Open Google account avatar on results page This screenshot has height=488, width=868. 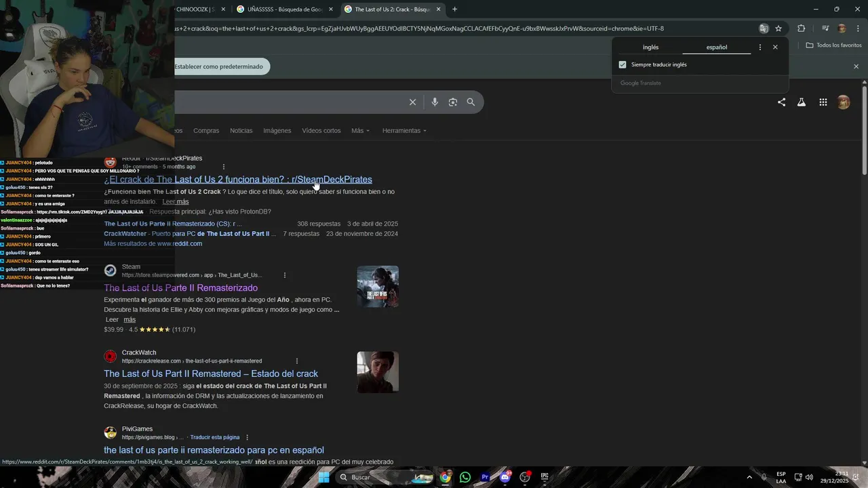point(844,102)
